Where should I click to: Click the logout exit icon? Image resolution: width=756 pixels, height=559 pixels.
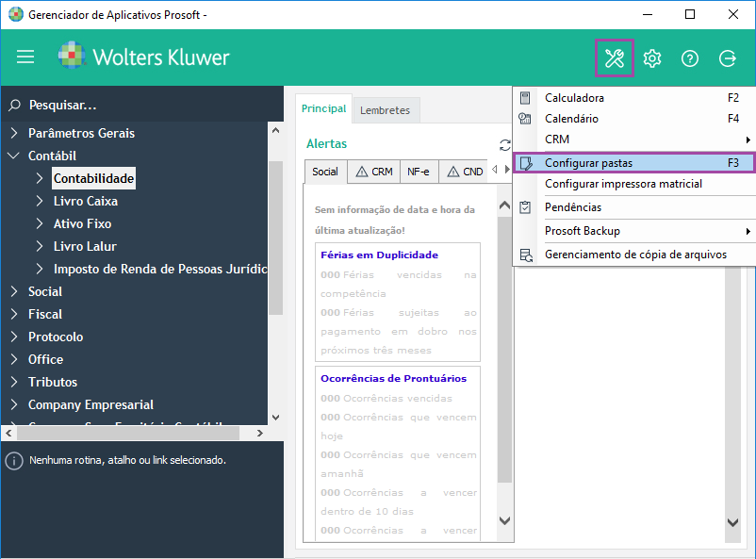(x=727, y=58)
